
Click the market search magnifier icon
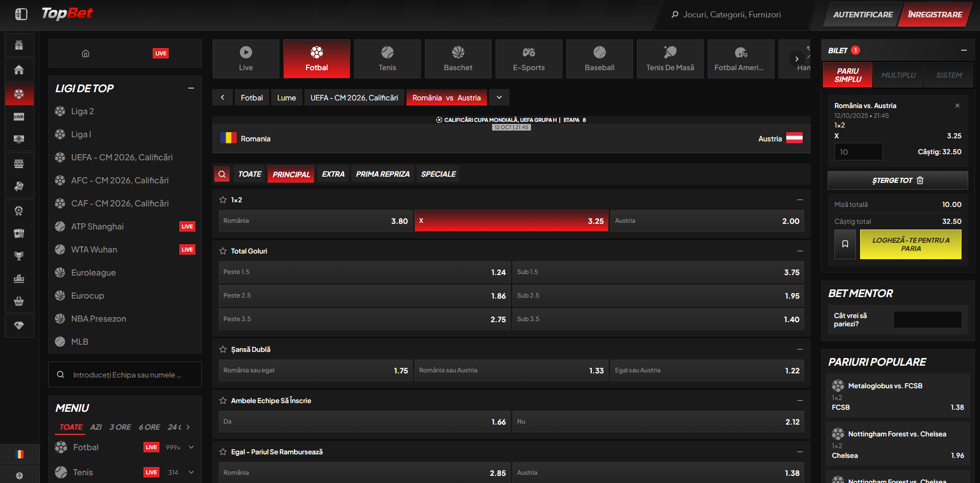222,174
